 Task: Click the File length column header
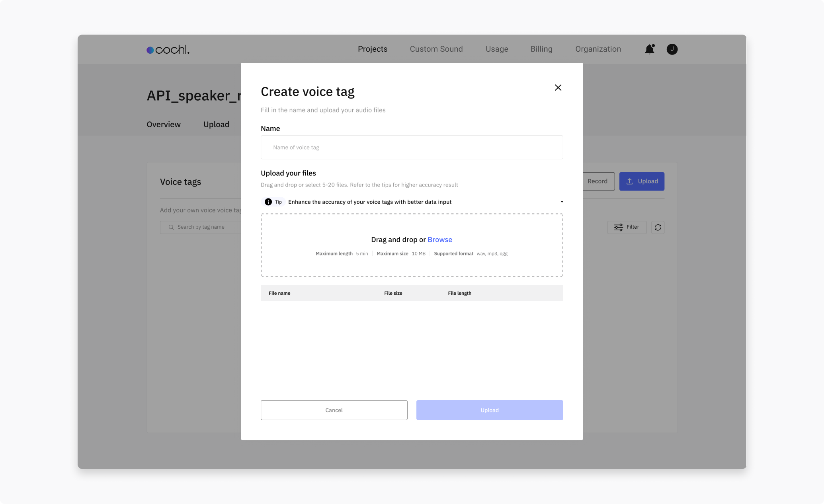459,293
